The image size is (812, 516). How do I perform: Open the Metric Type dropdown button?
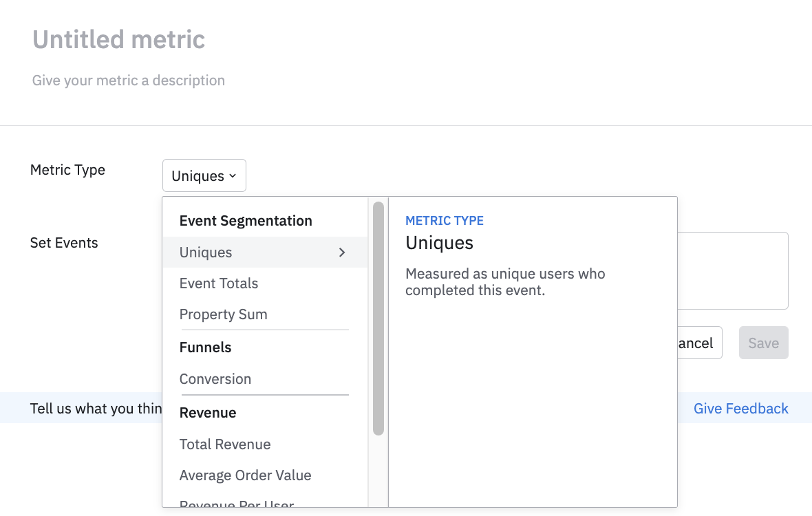204,176
